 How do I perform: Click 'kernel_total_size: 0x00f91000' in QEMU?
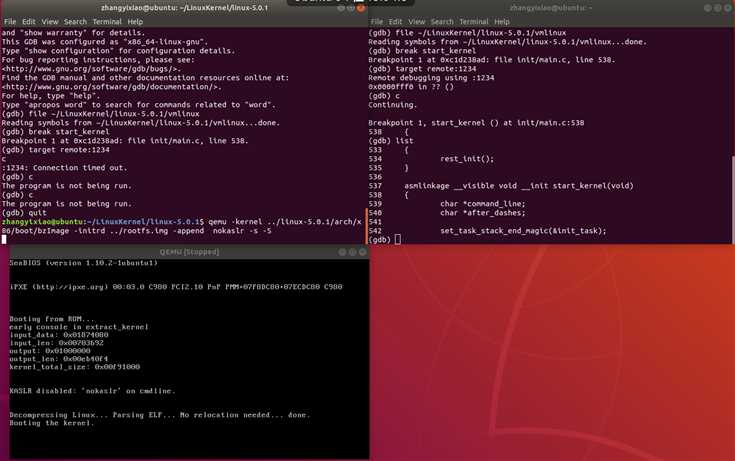[x=75, y=367]
